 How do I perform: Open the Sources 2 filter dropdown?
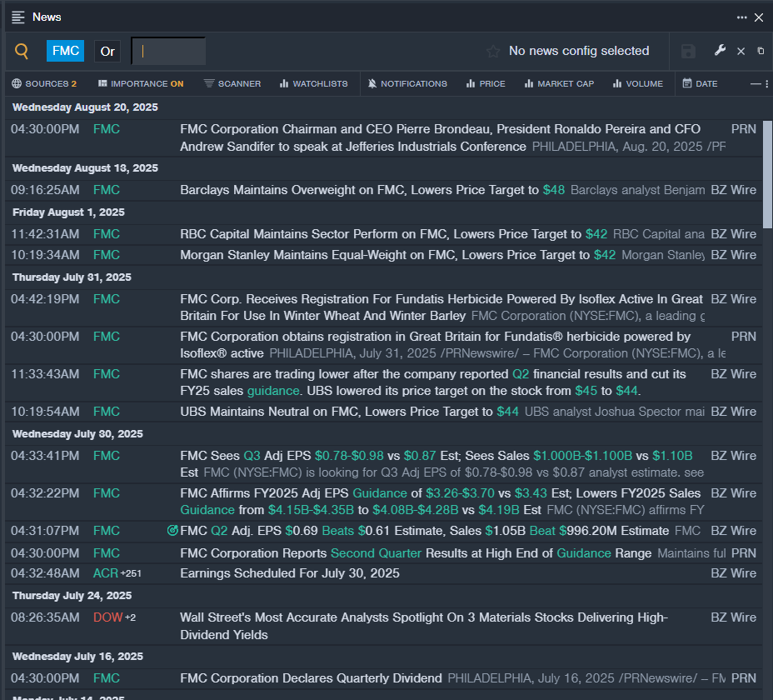point(44,84)
